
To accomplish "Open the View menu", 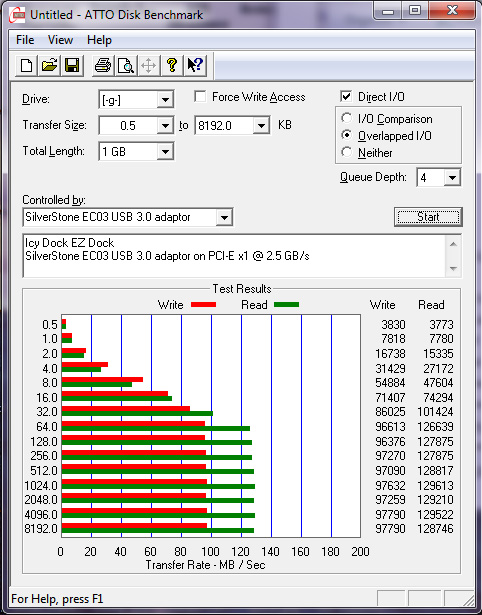I will 60,40.
